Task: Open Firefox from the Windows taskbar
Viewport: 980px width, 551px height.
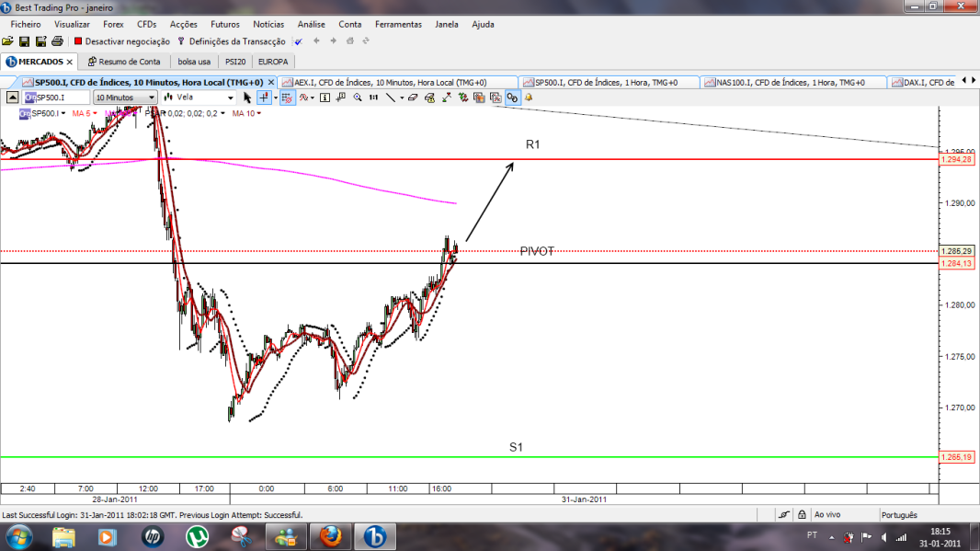Action: click(x=331, y=536)
